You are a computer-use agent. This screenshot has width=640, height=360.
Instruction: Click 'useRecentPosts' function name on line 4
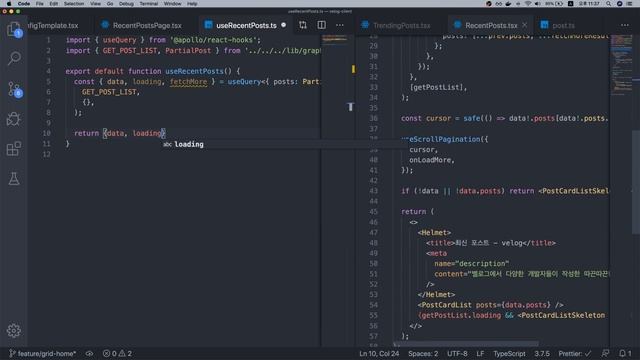[x=194, y=71]
